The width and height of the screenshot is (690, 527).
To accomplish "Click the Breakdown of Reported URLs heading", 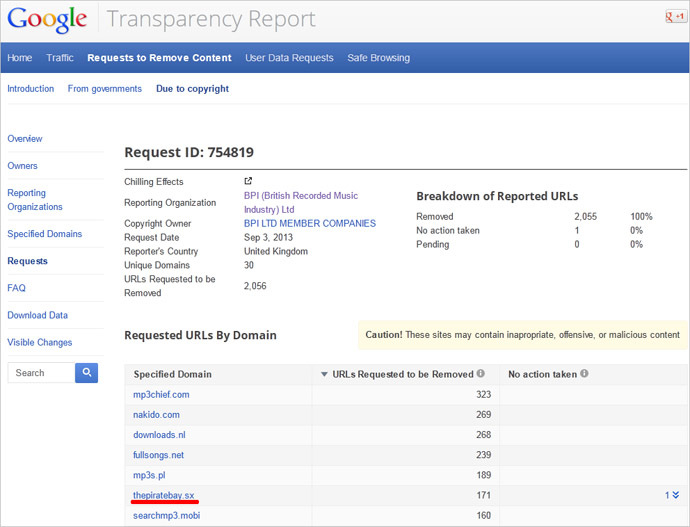I will coord(497,196).
